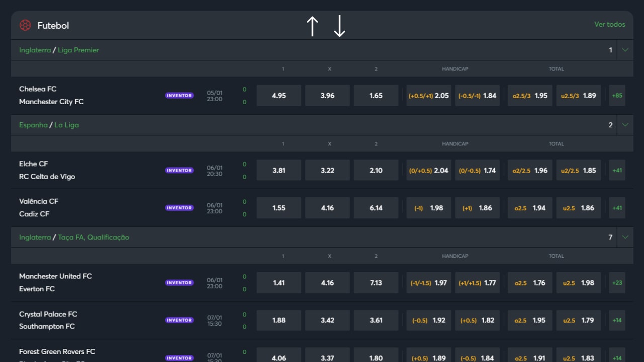The image size is (644, 362).
Task: Select o2.5 at 1.94 for Valência match
Action: (x=530, y=208)
